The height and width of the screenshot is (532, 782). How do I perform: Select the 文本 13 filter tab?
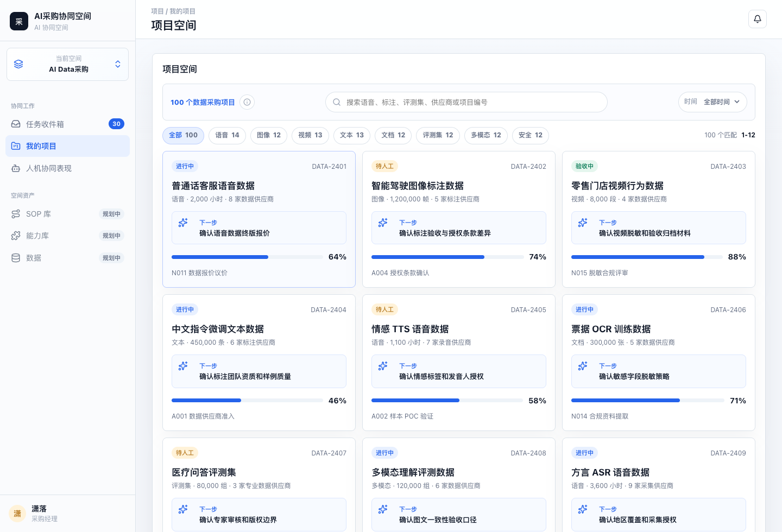click(x=352, y=135)
